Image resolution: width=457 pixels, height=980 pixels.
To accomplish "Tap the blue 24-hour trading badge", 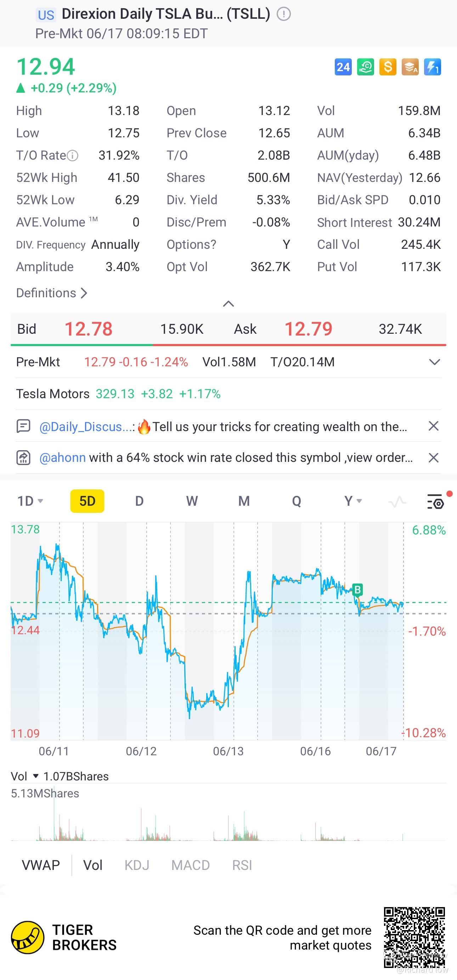I will pyautogui.click(x=343, y=67).
